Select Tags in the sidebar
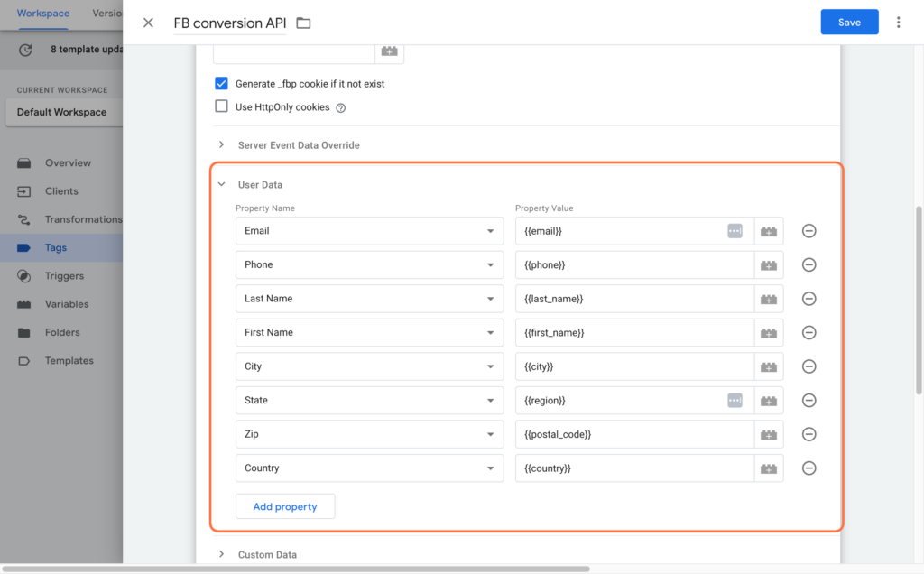 [61, 247]
